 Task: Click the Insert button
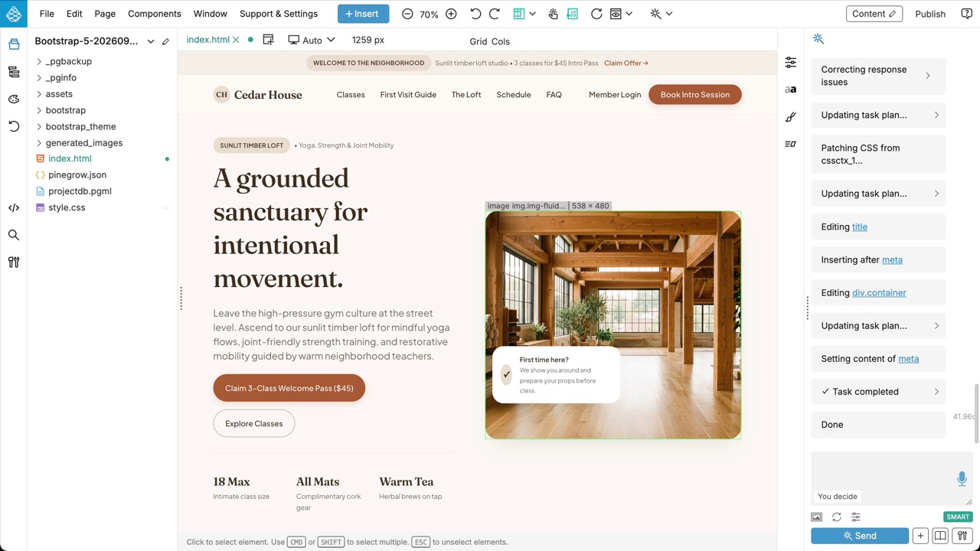pyautogui.click(x=363, y=14)
